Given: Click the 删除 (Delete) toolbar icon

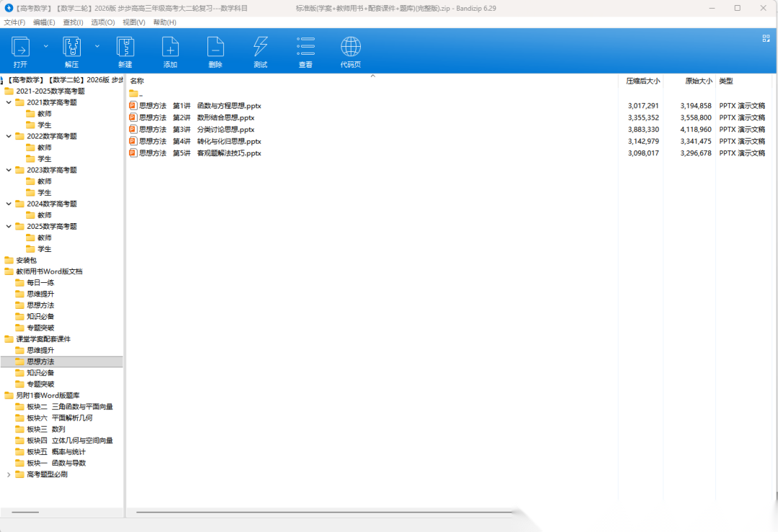Looking at the screenshot, I should click(x=215, y=48).
